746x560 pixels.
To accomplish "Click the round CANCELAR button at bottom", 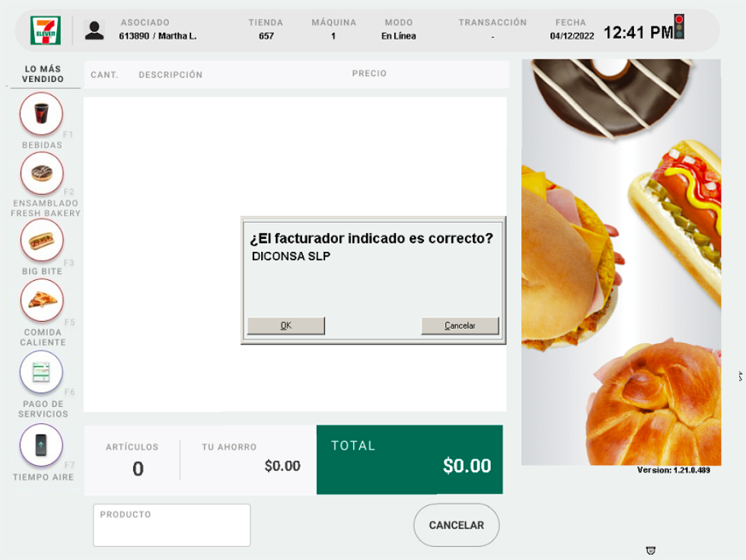I will [456, 525].
